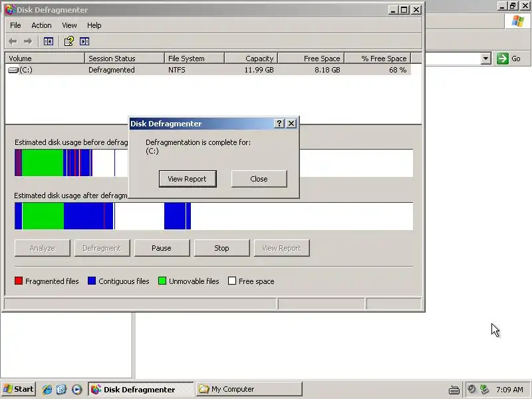Click the green Go arrow button
532x399 pixels.
(x=503, y=59)
